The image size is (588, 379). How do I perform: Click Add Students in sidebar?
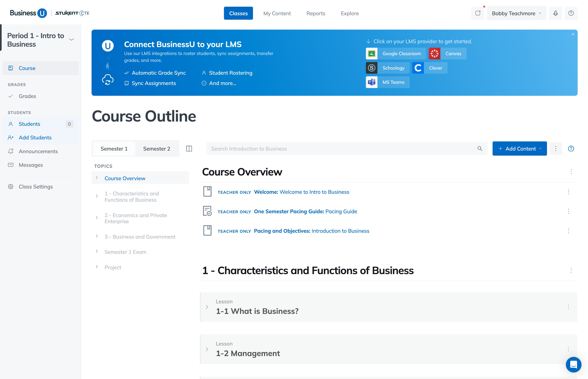pyautogui.click(x=41, y=138)
